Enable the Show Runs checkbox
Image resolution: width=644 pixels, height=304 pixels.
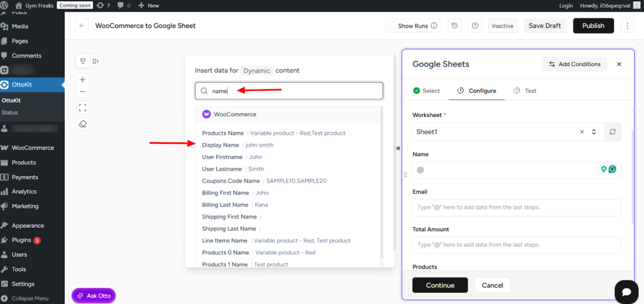pyautogui.click(x=392, y=26)
